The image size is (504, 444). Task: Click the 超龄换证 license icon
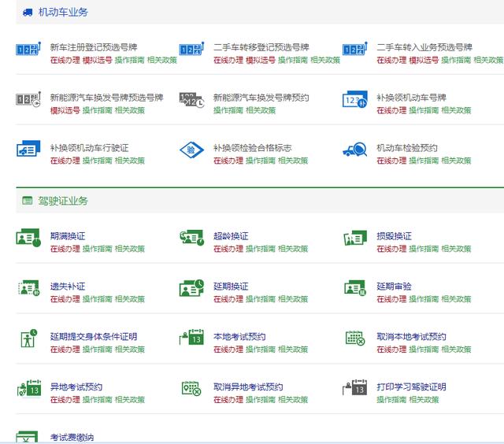(x=192, y=238)
